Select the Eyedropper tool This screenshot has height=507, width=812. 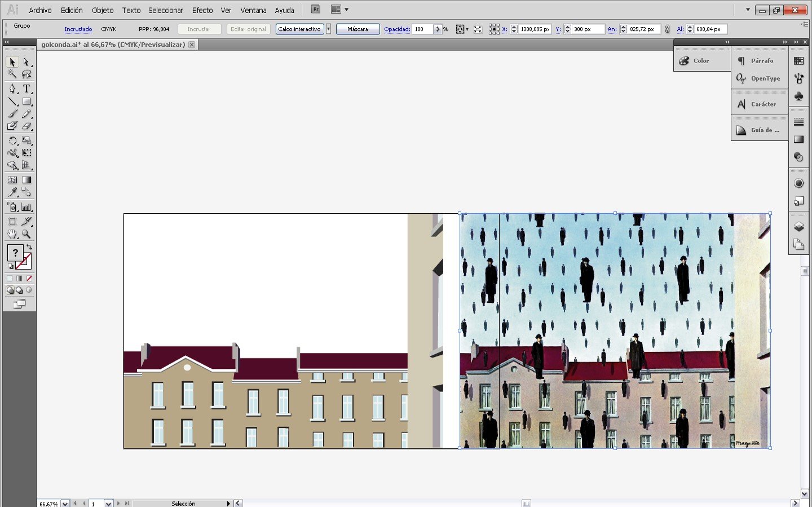[x=12, y=192]
